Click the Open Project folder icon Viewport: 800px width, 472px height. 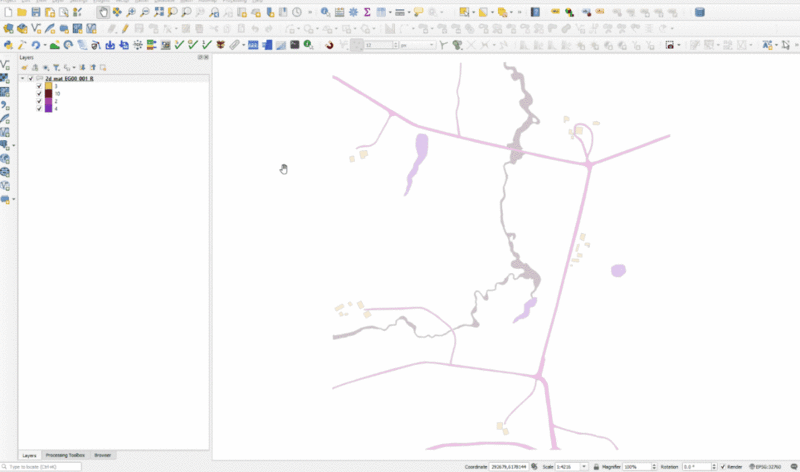[x=22, y=12]
